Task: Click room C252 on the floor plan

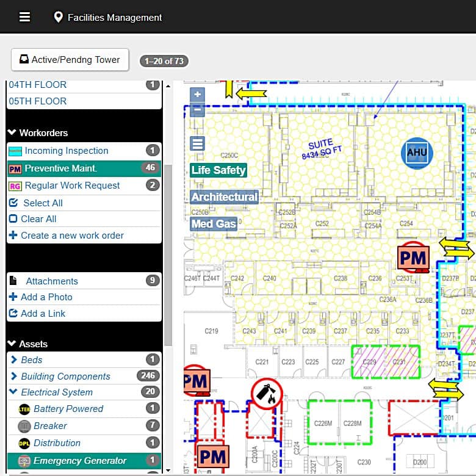Action: [x=322, y=224]
